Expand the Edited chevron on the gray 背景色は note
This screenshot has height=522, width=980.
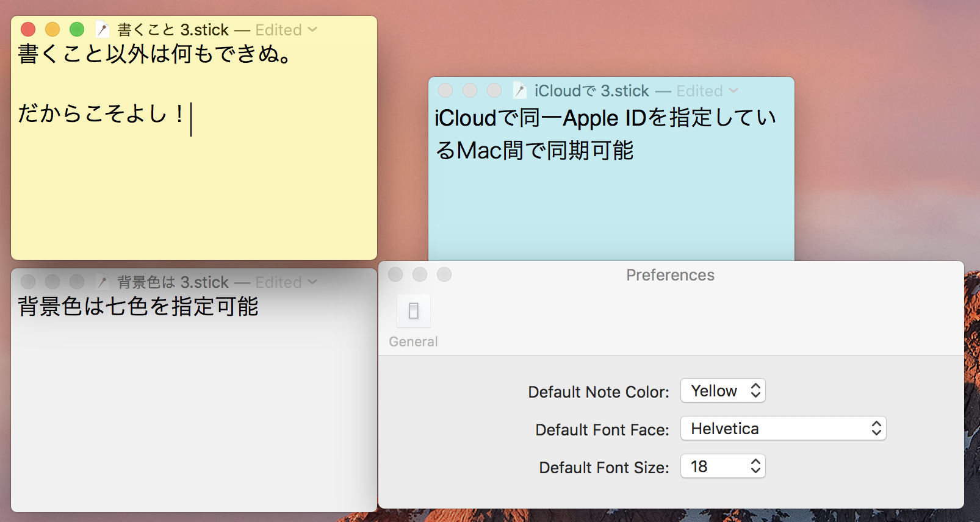tap(312, 282)
